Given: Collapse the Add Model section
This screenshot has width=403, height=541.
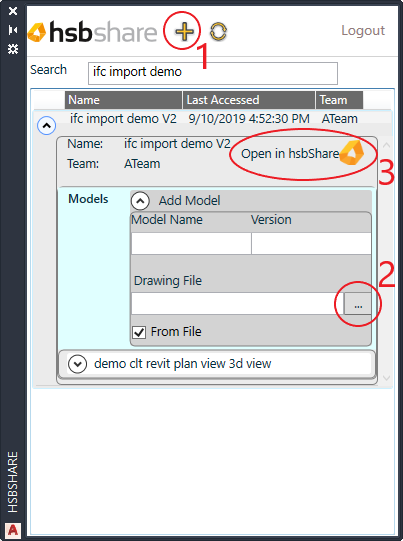Looking at the screenshot, I should [x=140, y=201].
